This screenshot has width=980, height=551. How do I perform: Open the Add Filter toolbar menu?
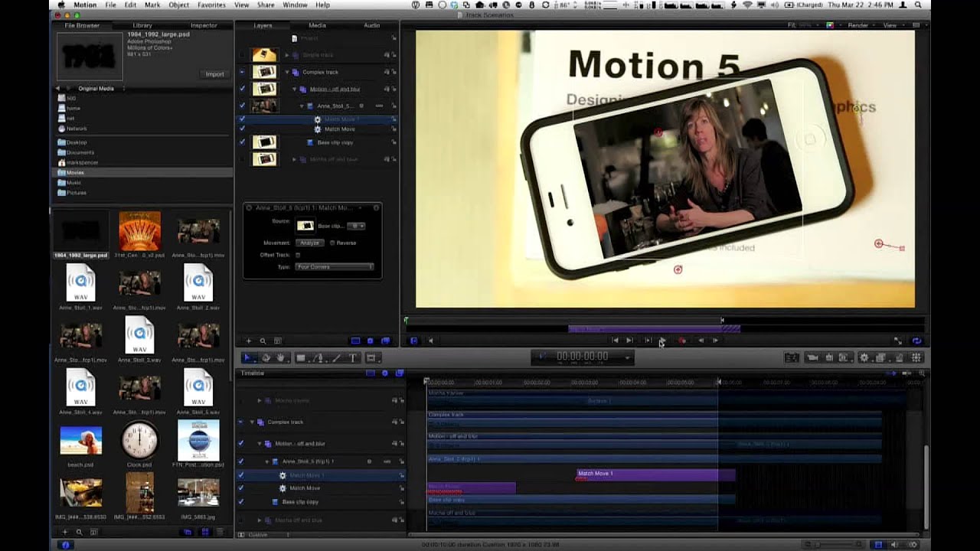(x=881, y=357)
